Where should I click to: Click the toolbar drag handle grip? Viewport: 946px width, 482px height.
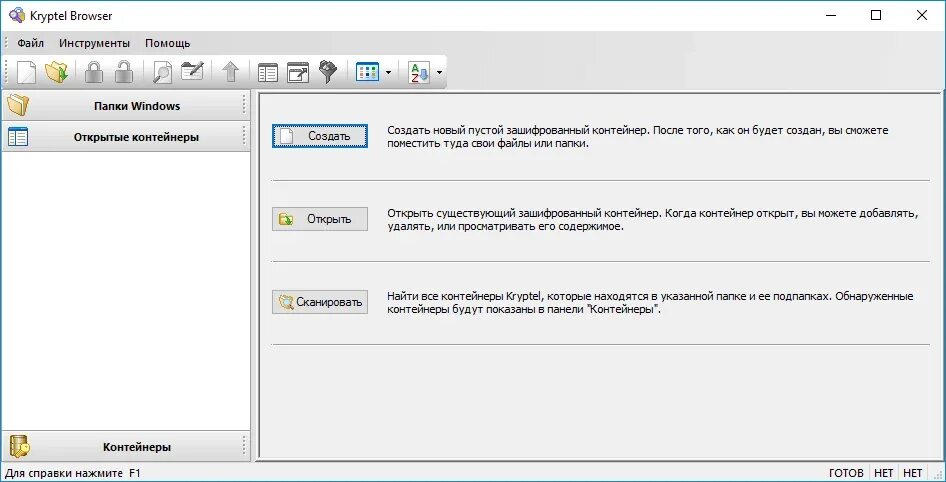point(7,72)
